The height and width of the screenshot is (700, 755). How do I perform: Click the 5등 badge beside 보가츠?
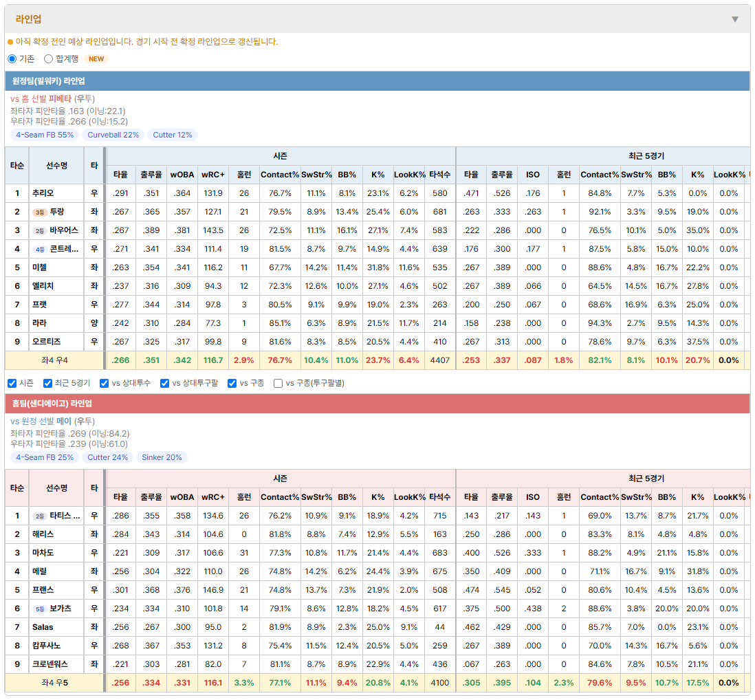click(x=39, y=609)
